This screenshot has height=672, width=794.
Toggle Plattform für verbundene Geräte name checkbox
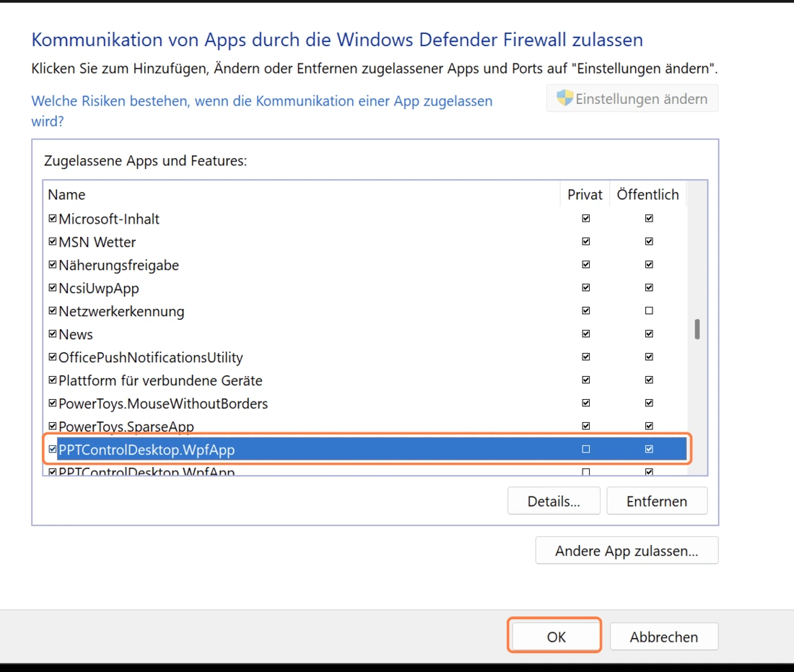53,380
